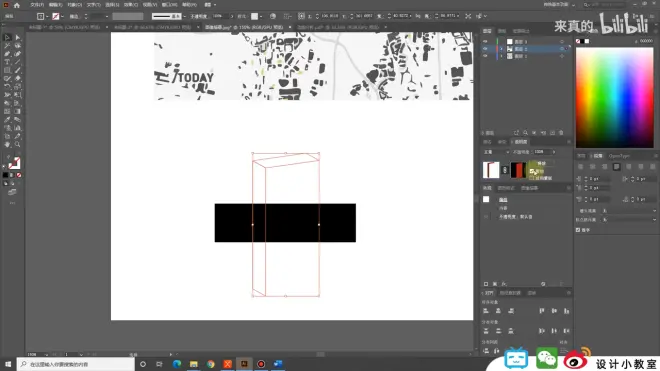Select the Eyedropper tool
Screen dimensions: 660x371
point(7,120)
